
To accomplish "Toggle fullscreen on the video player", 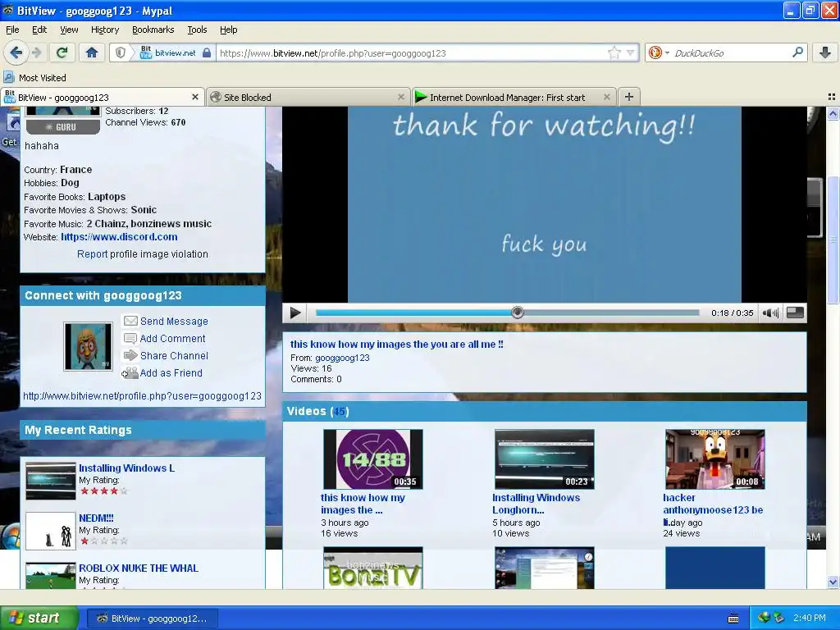I will click(795, 313).
